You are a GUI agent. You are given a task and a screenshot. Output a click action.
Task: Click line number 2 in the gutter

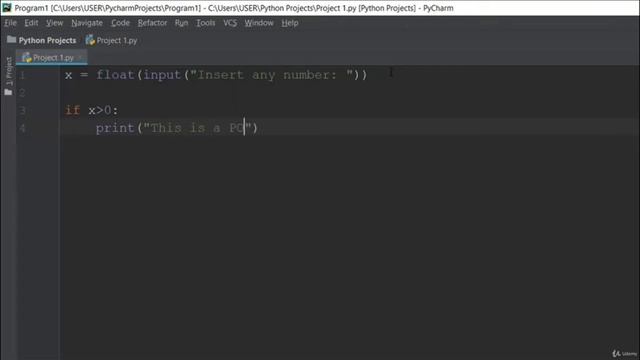click(x=22, y=93)
